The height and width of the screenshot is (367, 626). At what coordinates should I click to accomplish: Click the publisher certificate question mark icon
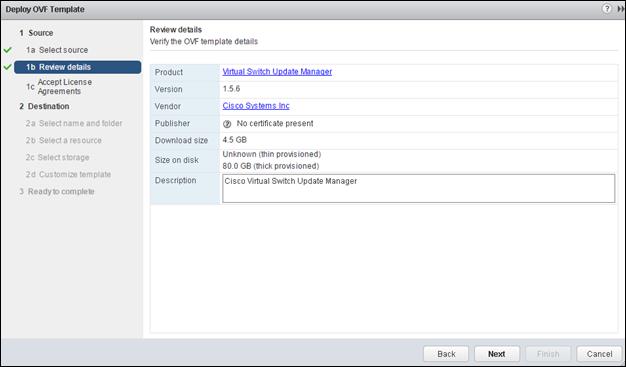(227, 124)
